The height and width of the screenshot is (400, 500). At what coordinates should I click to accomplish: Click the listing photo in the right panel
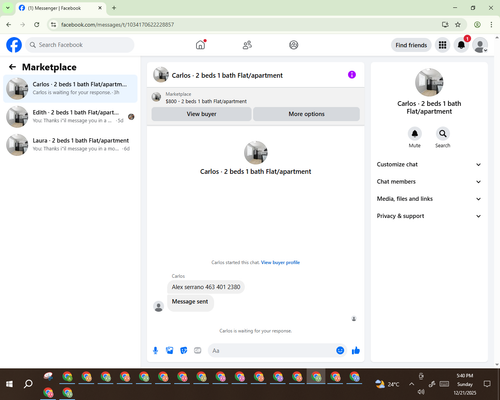point(429,82)
